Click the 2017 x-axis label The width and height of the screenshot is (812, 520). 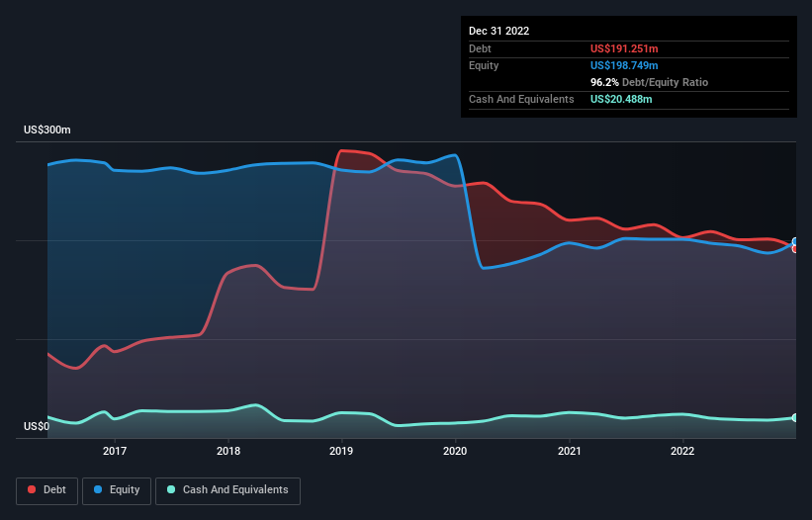coord(115,451)
